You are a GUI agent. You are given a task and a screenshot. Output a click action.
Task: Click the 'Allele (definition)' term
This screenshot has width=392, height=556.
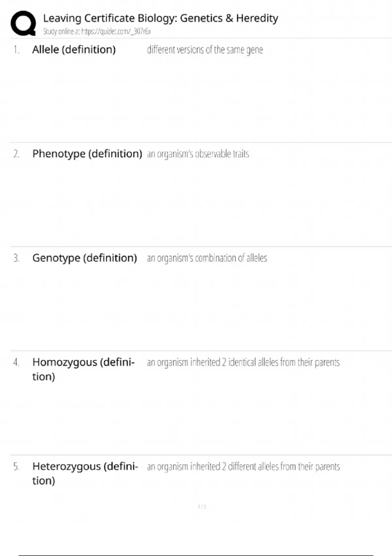pyautogui.click(x=74, y=49)
